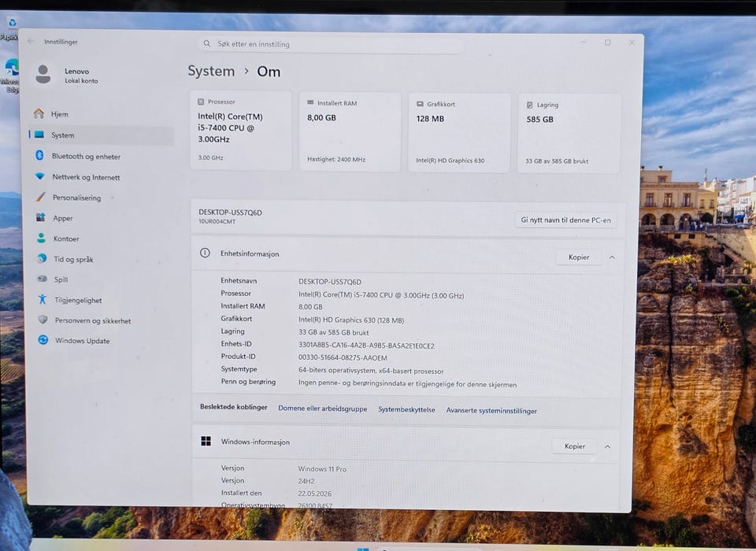This screenshot has width=756, height=551.
Task: Click the Hjem house icon
Action: [39, 113]
